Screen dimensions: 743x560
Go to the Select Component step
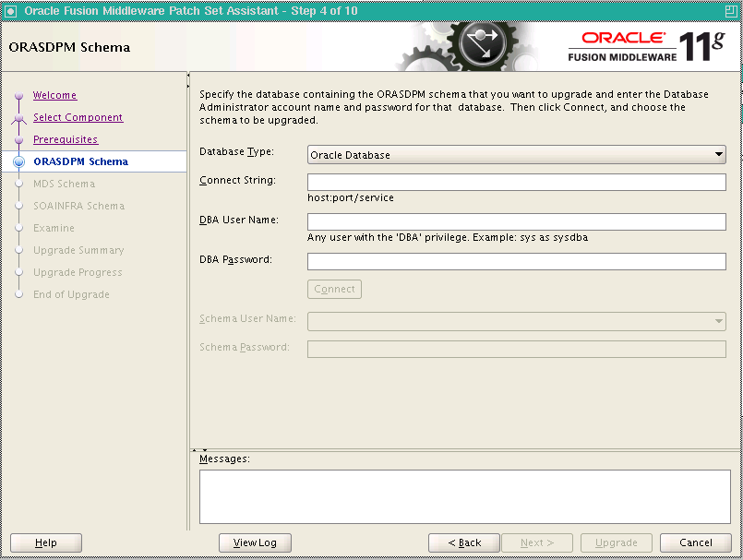point(78,117)
